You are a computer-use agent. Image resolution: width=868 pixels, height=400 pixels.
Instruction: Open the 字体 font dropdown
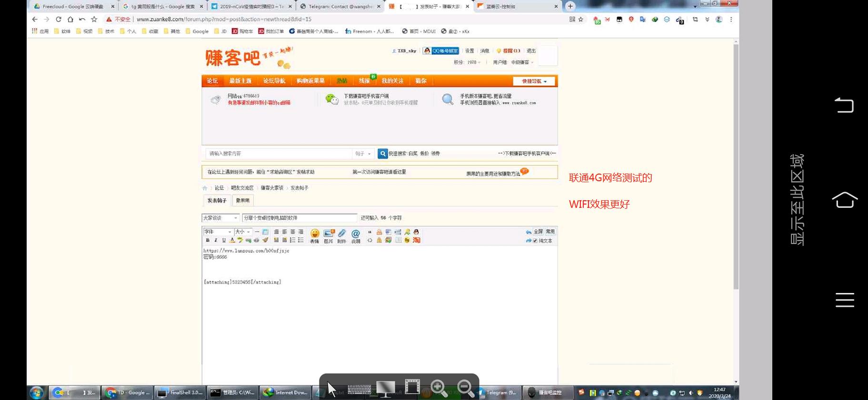tap(218, 232)
